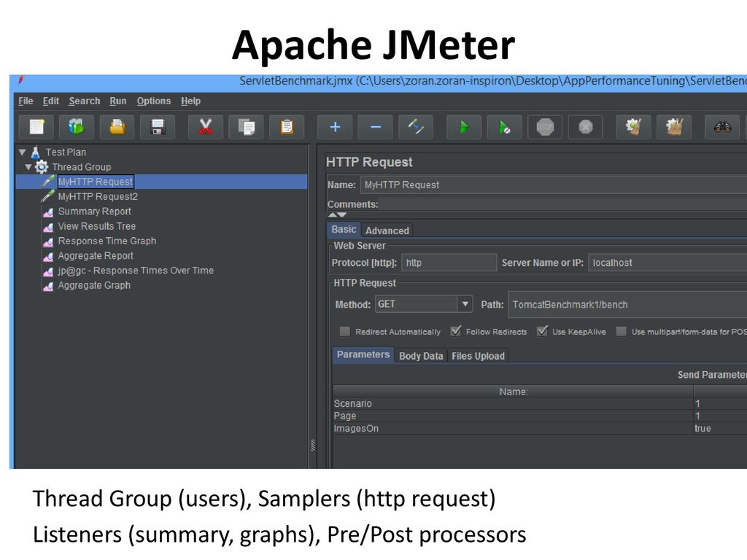Click the comments panel collapse arrows
Viewport: 747px width, 560px height.
pyautogui.click(x=337, y=215)
